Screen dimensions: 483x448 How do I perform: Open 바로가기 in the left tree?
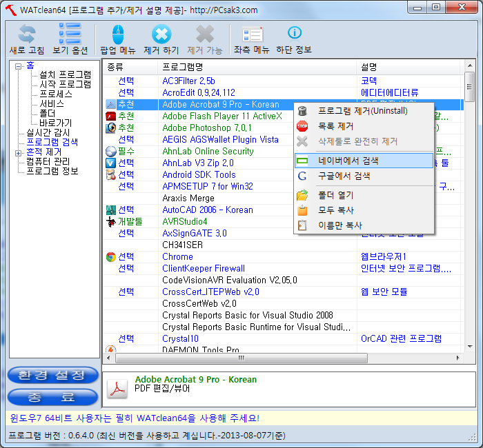point(55,123)
